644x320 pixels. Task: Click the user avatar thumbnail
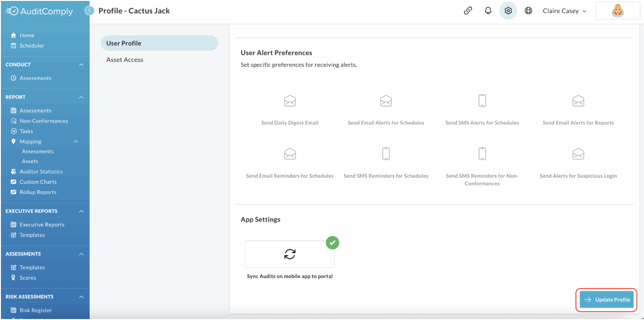pyautogui.click(x=618, y=11)
